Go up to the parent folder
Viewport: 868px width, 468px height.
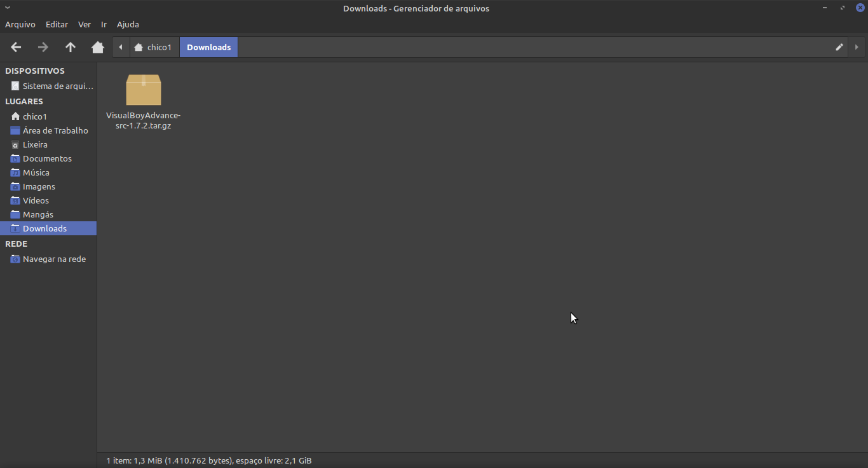coord(71,47)
